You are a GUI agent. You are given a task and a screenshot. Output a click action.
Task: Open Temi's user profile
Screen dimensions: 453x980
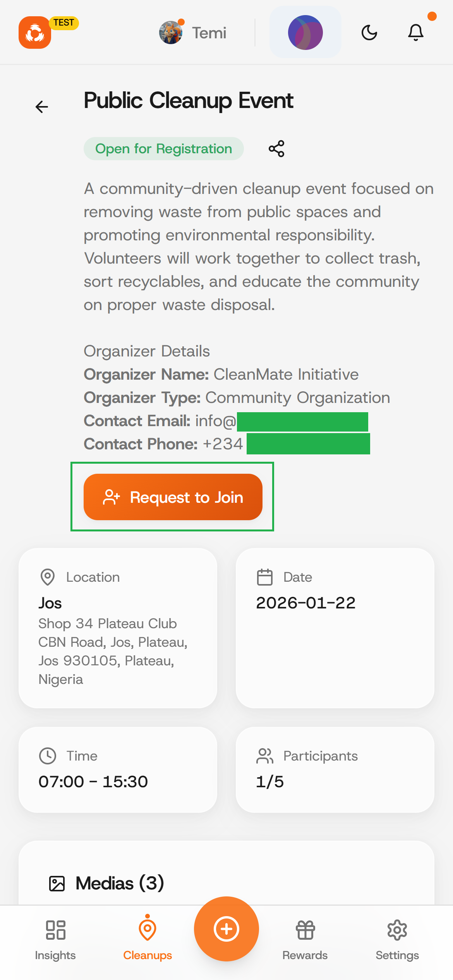pos(193,33)
